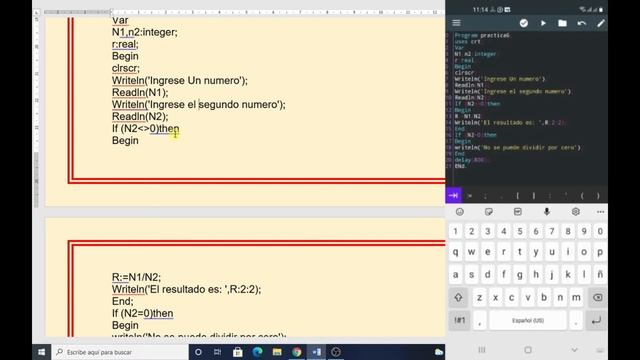Viewport: 640px width, 360px height.
Task: Tap the letter ñ key
Action: [600, 275]
